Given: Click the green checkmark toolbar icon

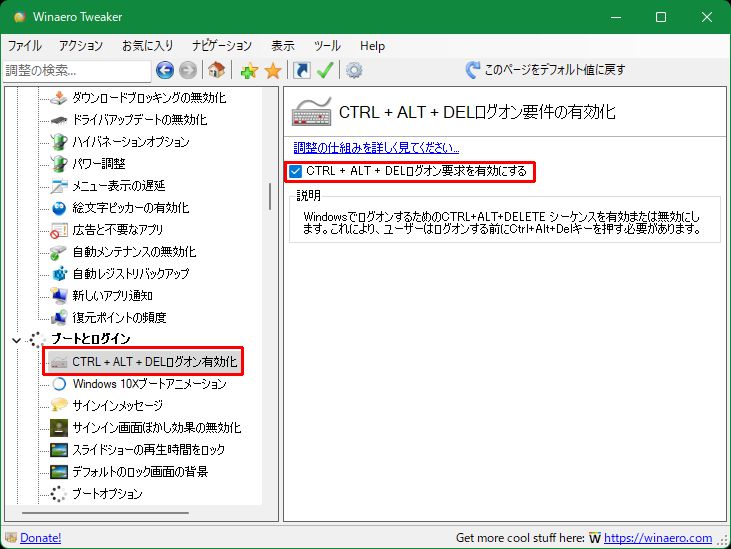Looking at the screenshot, I should [324, 70].
